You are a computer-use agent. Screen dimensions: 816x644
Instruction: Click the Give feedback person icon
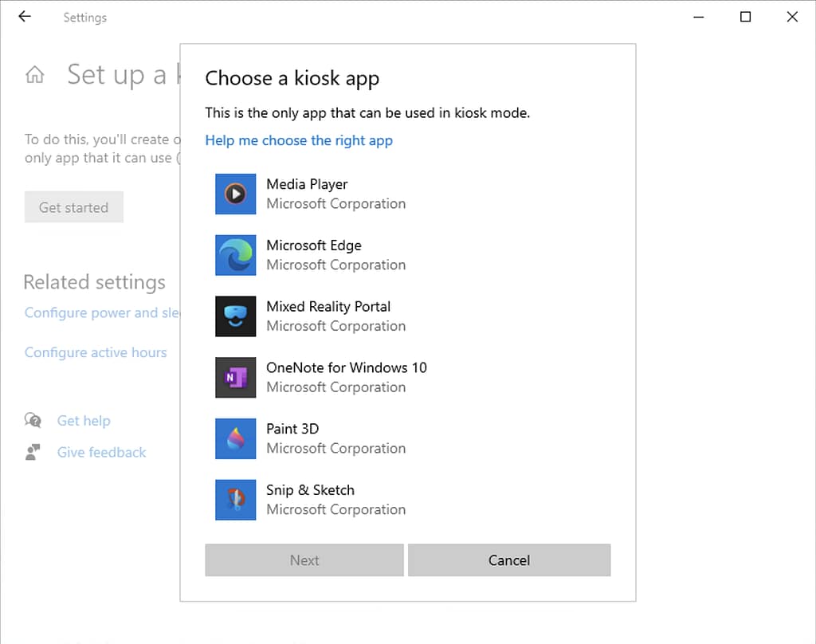click(33, 452)
